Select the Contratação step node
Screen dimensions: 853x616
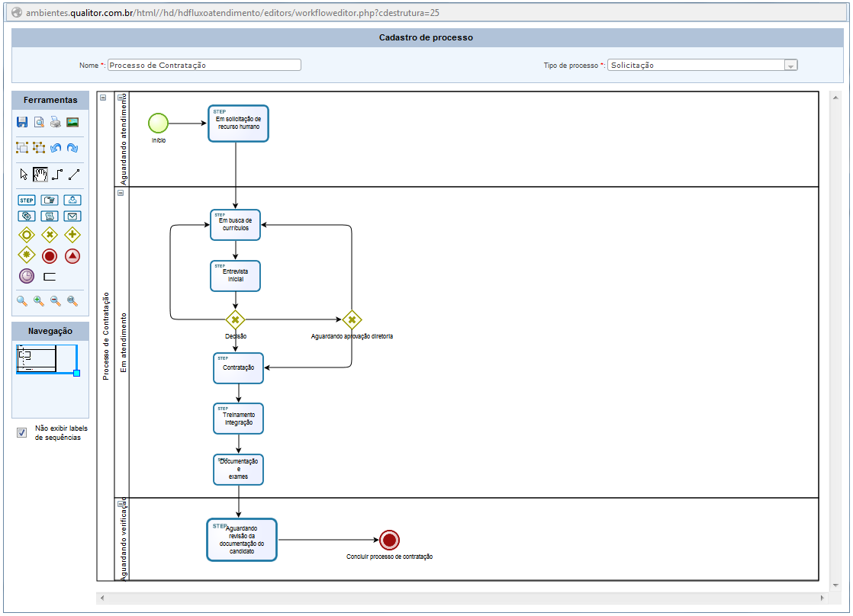[239, 368]
